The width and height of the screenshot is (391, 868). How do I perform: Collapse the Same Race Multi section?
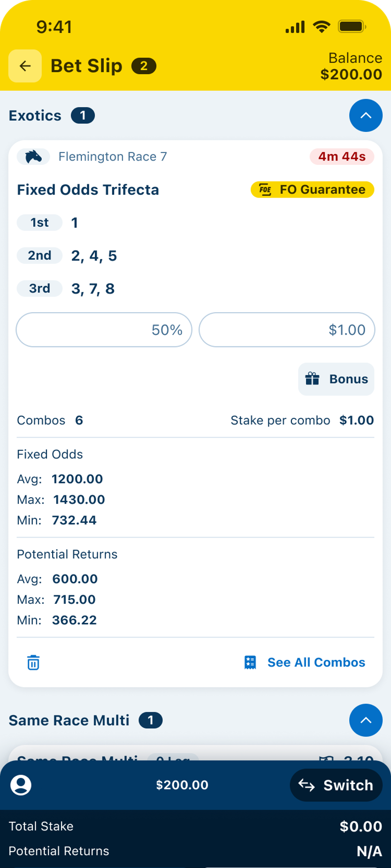(x=366, y=720)
